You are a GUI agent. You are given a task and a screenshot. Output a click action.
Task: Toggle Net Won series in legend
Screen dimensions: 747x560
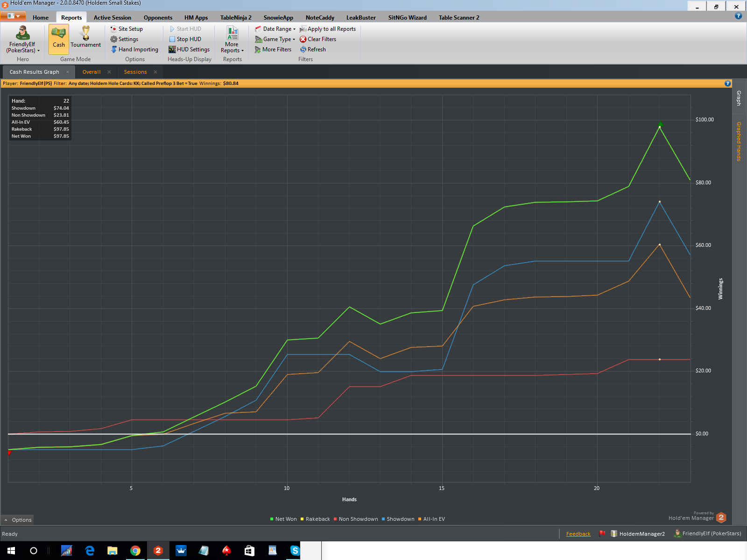tap(283, 519)
